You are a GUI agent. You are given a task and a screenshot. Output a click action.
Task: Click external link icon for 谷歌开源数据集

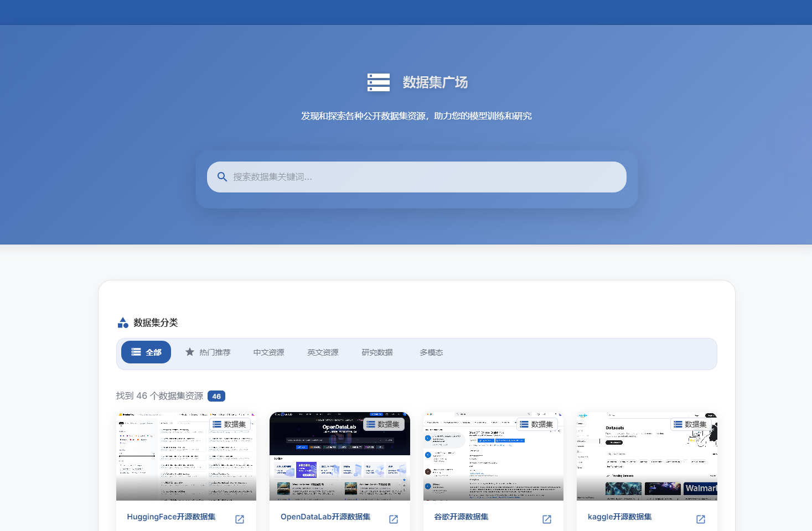[x=547, y=519]
